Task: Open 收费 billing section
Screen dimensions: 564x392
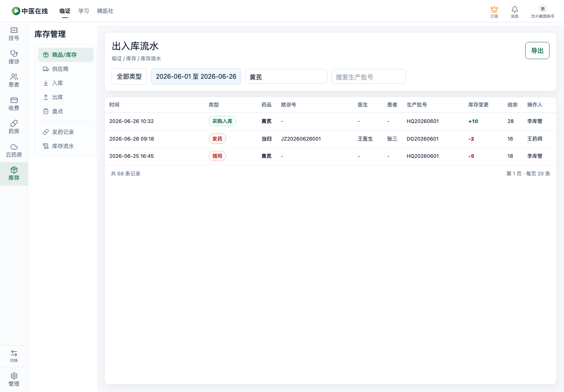Action: (14, 104)
